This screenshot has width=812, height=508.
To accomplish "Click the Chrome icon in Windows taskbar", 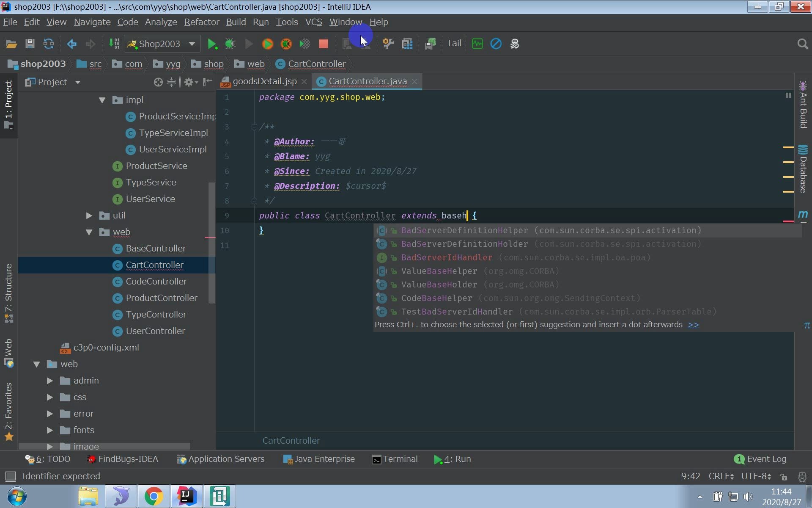I will coord(154,496).
